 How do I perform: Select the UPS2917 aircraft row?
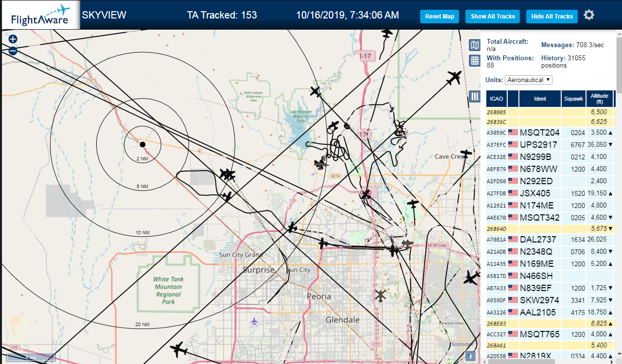click(550, 145)
